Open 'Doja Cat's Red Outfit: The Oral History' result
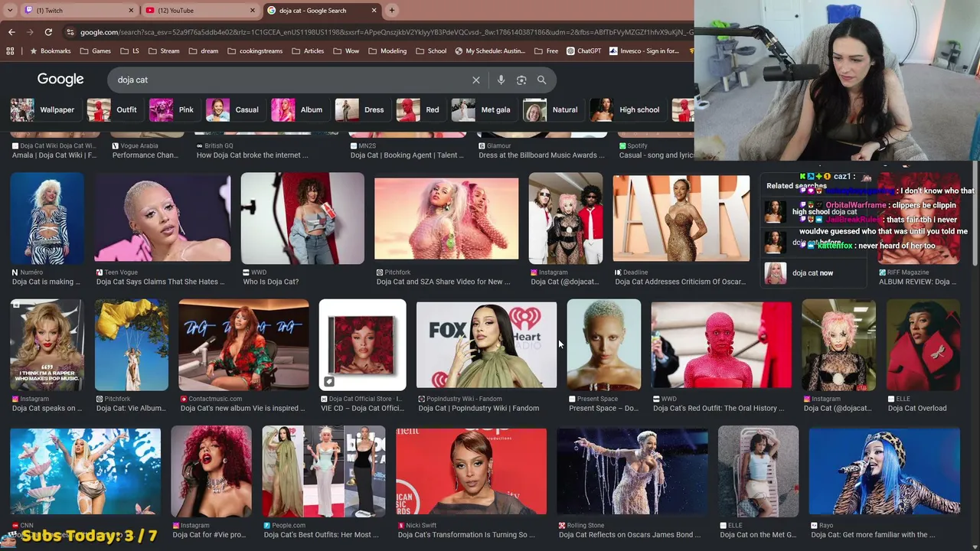980x551 pixels. click(x=718, y=408)
